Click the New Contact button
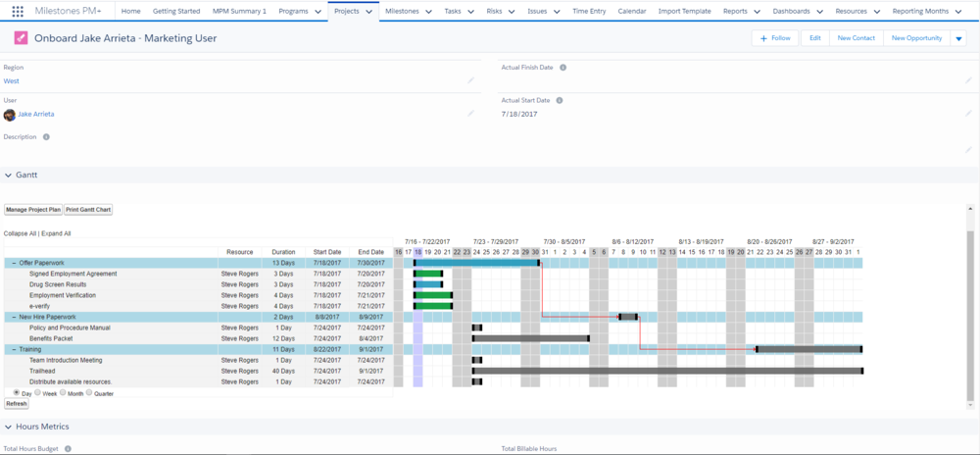 [x=857, y=38]
